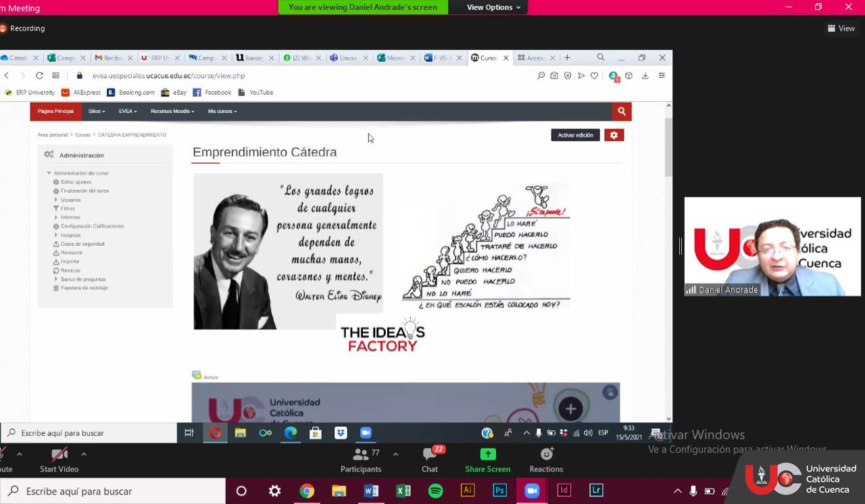Open the red gear settings menu
This screenshot has width=865, height=504.
click(x=614, y=135)
